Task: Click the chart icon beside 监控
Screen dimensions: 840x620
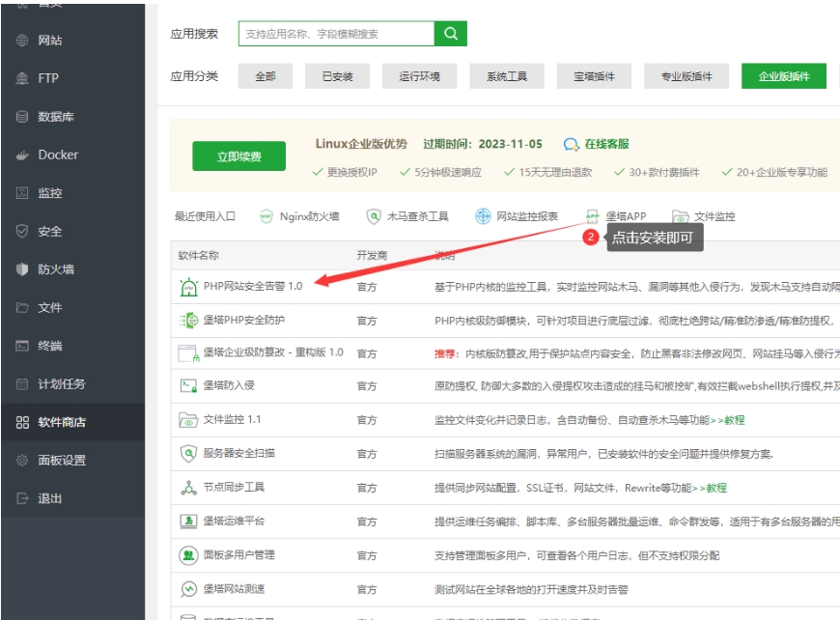Action: tap(22, 193)
